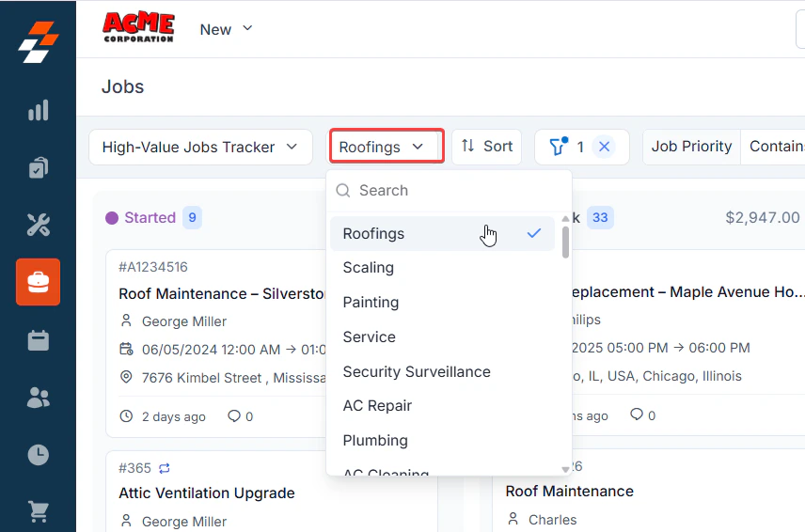Open the New dropdown menu
The width and height of the screenshot is (805, 532).
coord(226,29)
